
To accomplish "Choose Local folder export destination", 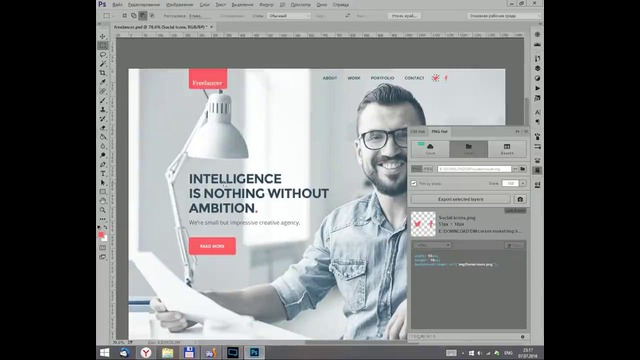I will (x=469, y=149).
